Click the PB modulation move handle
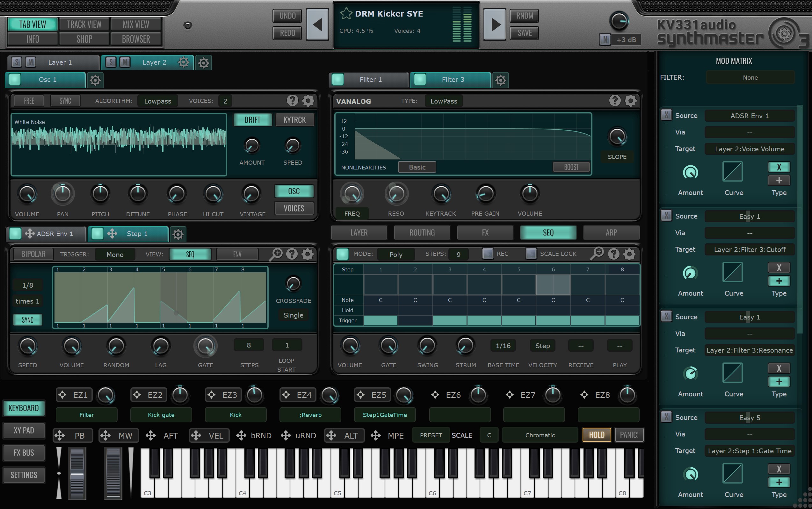The width and height of the screenshot is (812, 509). [60, 435]
